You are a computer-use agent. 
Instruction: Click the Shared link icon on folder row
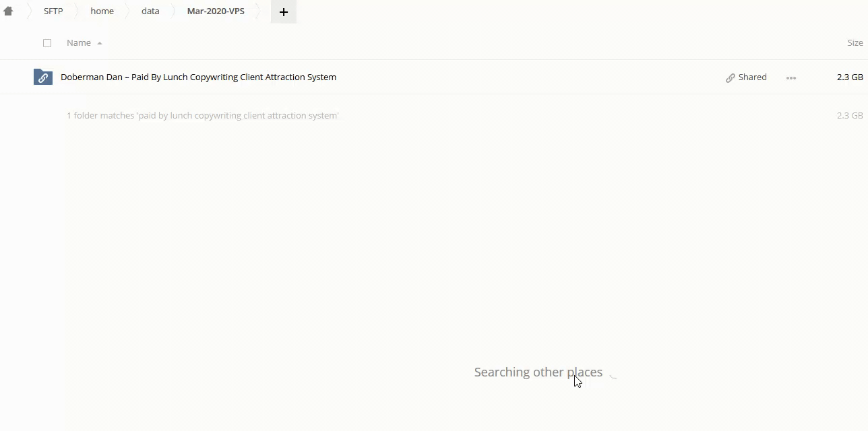tap(730, 78)
